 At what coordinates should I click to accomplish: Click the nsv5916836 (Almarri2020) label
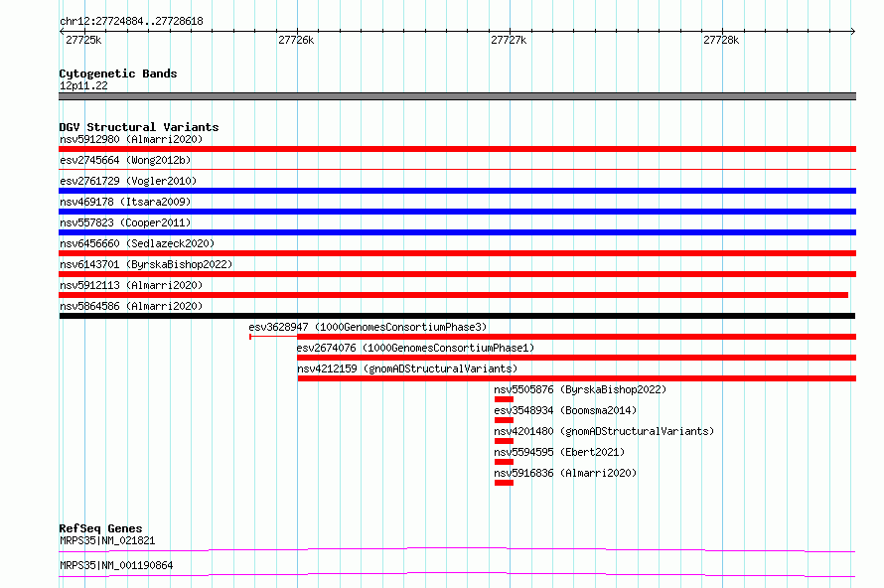(565, 473)
